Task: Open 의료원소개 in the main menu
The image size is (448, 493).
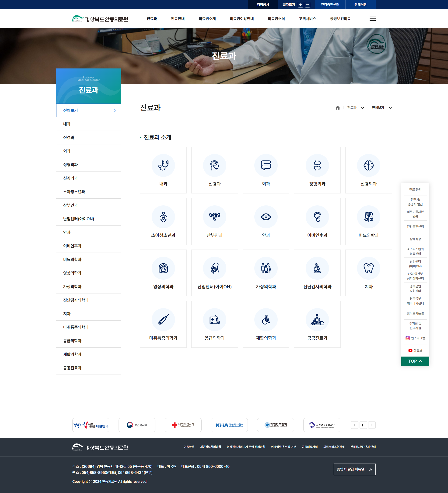Action: [x=207, y=19]
